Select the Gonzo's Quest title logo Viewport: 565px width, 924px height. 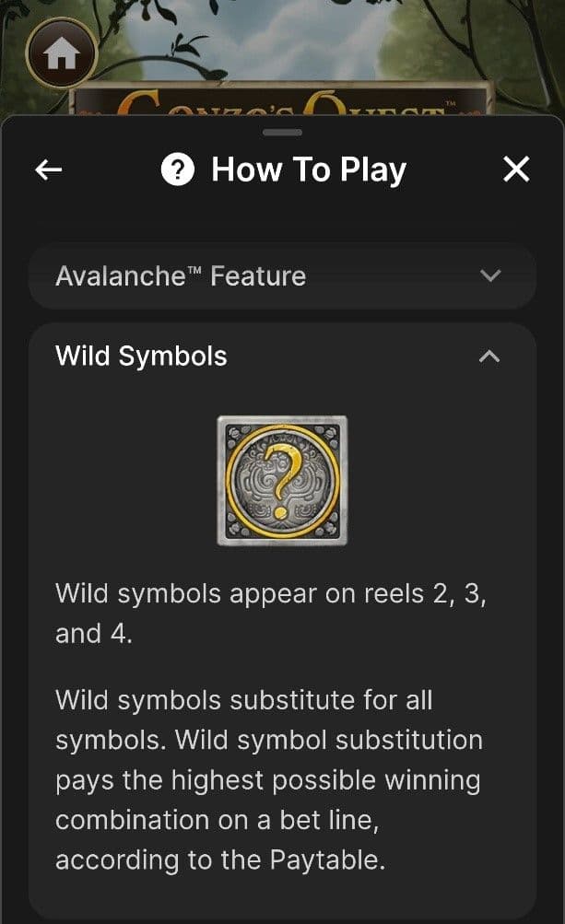coord(282,99)
